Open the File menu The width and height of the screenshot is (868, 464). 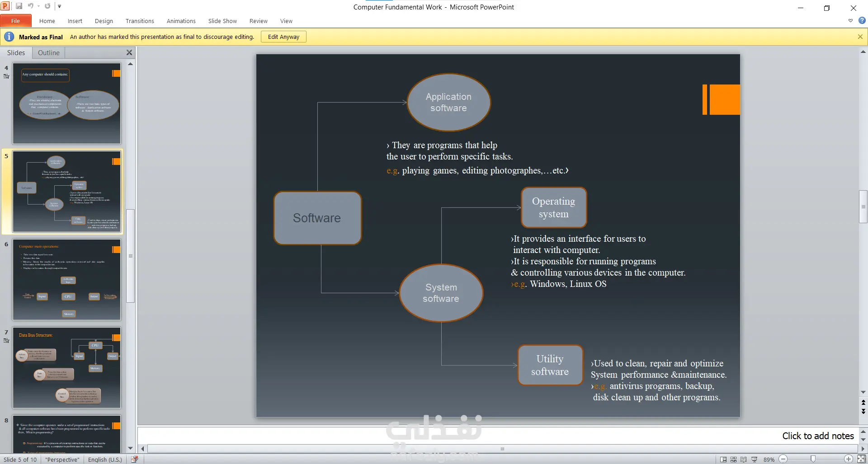coord(16,21)
